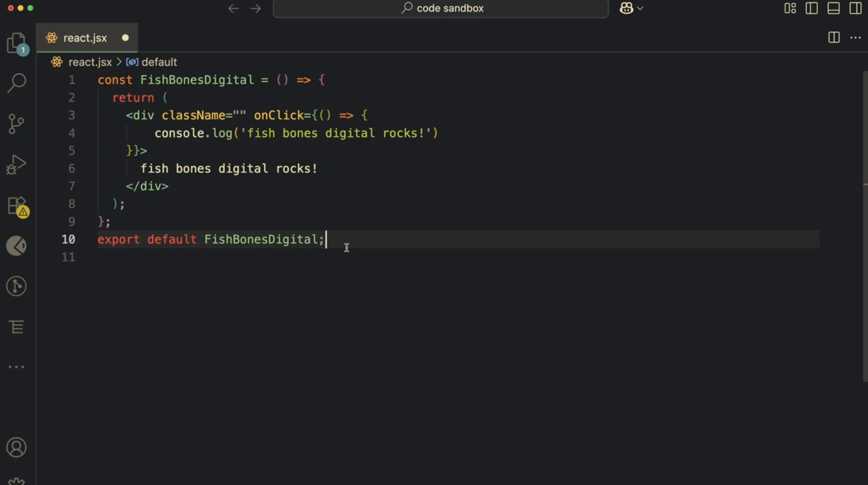Toggle the bottom panel layout button
868x485 pixels.
pyautogui.click(x=833, y=8)
